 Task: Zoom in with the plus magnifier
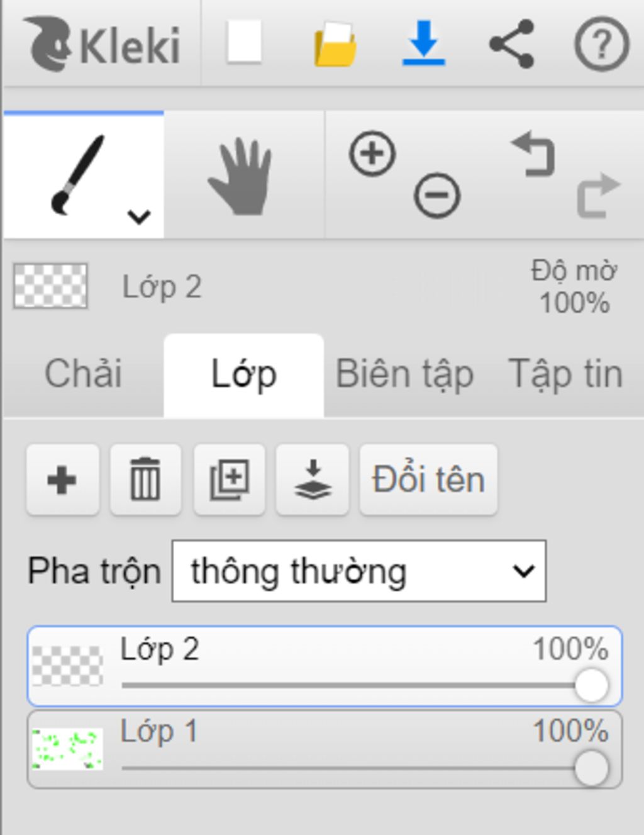coord(372,153)
